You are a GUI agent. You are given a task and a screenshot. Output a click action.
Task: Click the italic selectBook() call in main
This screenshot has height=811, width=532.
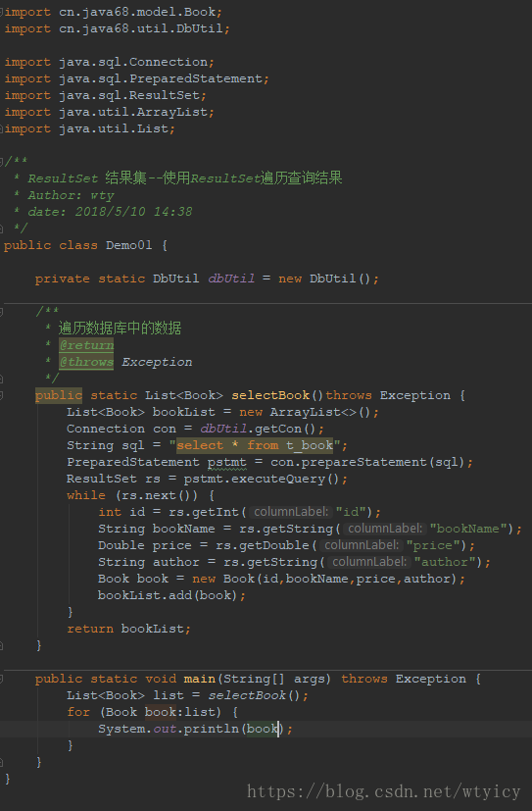254,695
